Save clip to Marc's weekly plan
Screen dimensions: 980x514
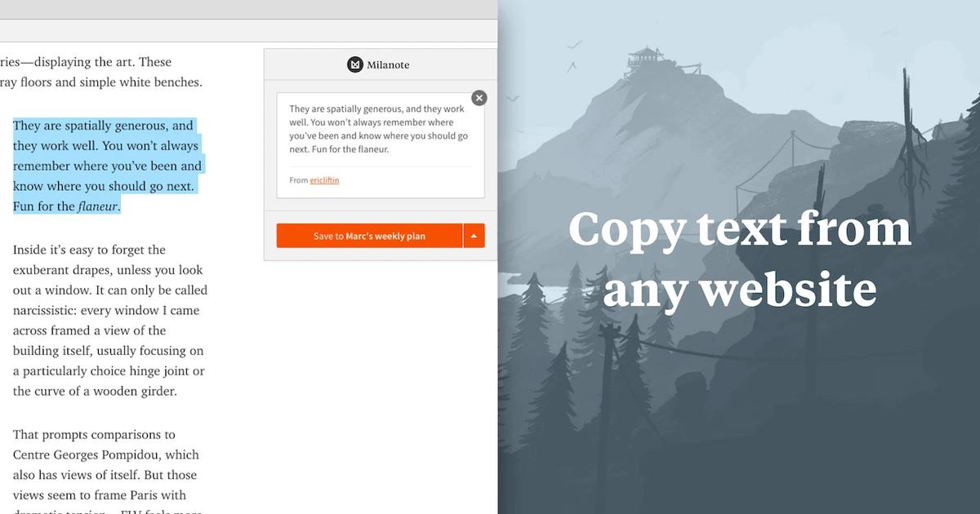pyautogui.click(x=369, y=236)
